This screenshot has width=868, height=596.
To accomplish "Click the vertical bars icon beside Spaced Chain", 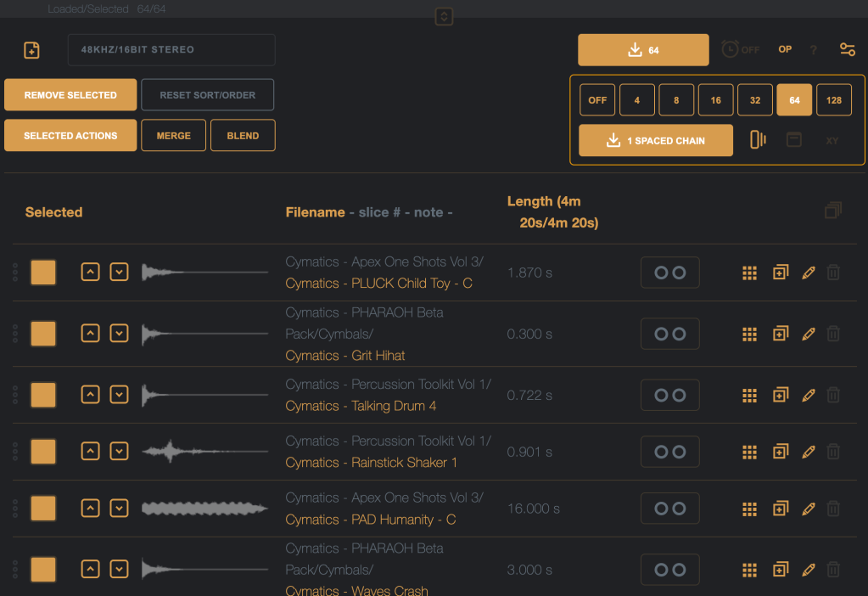I will coord(758,140).
